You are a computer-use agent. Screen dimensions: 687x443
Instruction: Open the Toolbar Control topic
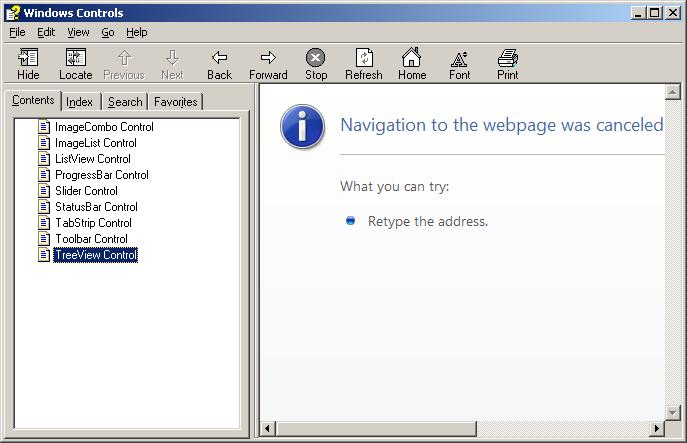pyautogui.click(x=91, y=239)
